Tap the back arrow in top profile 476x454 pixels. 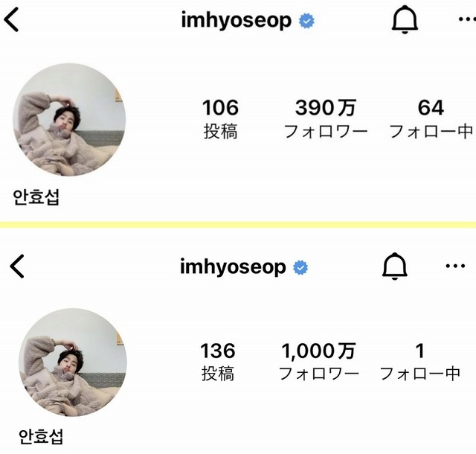11,20
